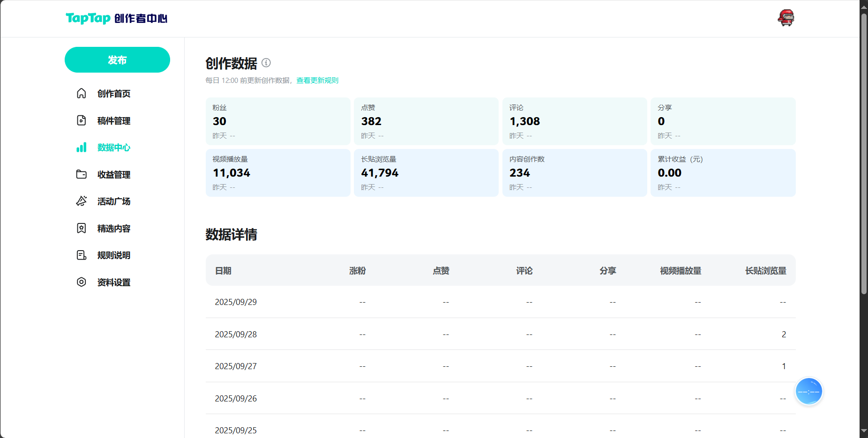Select the 视频播放量 stat card
The image size is (868, 438).
[x=278, y=173]
